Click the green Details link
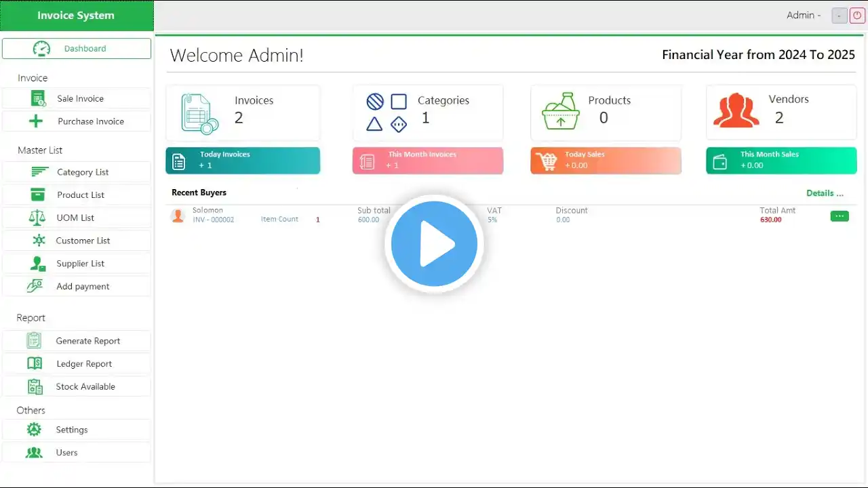Viewport: 868px width, 488px height. tap(825, 193)
